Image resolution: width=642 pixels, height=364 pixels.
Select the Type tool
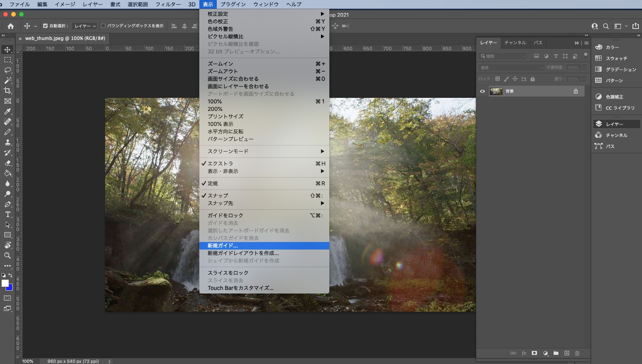coord(8,214)
